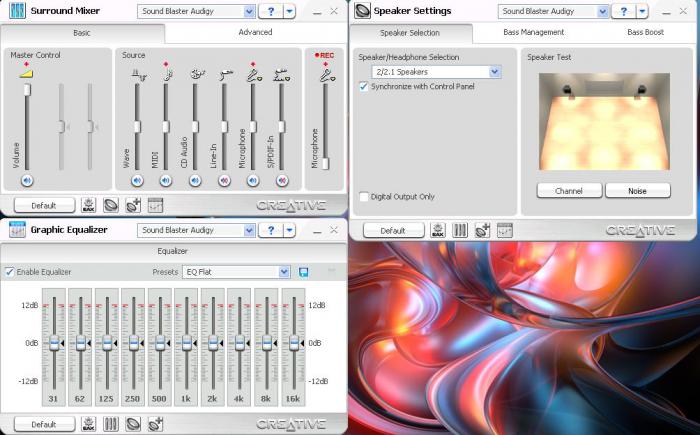Viewport: 700px width, 435px height.
Task: Click Default button in Graphic Equalizer
Action: click(42, 424)
